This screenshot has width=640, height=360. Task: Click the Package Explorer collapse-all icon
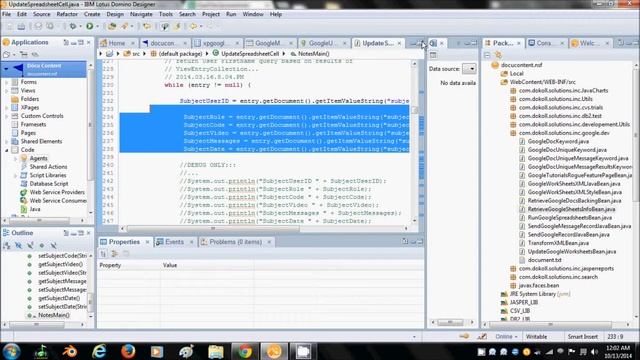[487, 54]
